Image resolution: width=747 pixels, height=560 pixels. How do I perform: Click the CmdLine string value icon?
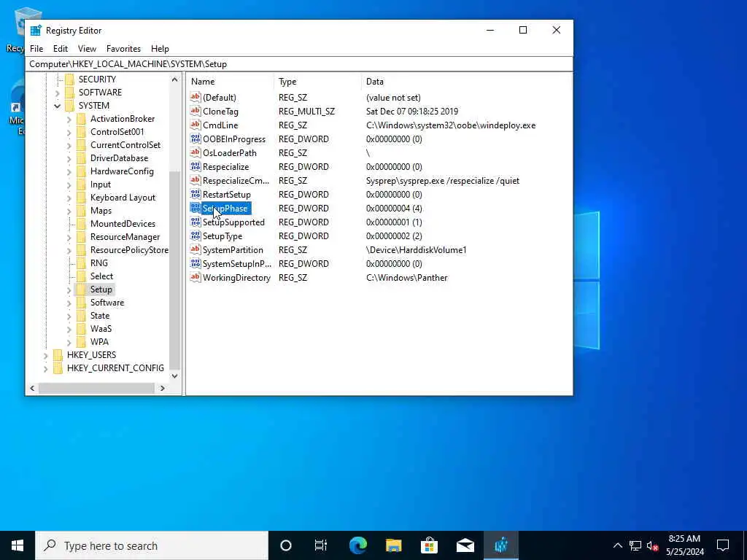[x=196, y=125]
